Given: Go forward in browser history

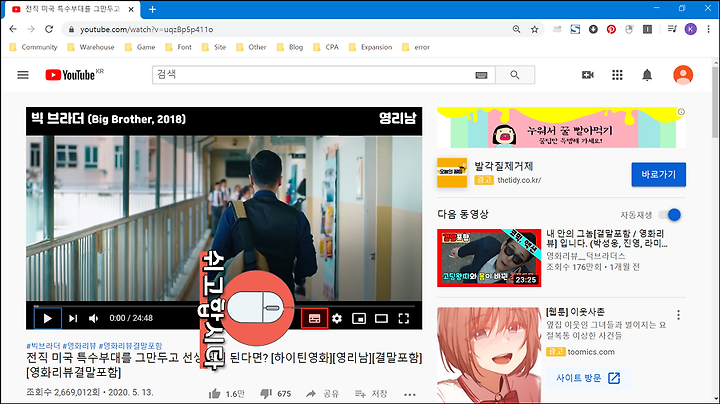Looking at the screenshot, I should (x=31, y=29).
